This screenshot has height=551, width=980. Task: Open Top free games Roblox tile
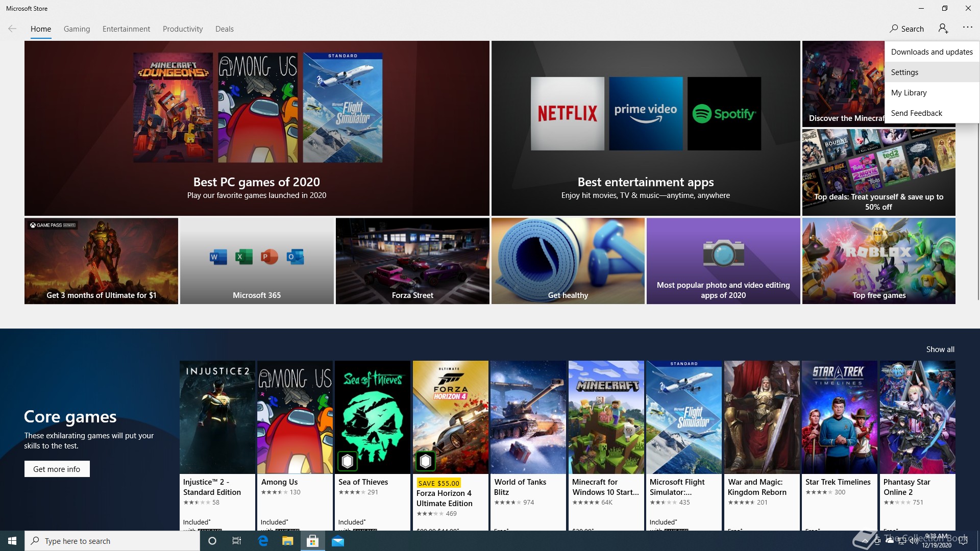coord(878,261)
